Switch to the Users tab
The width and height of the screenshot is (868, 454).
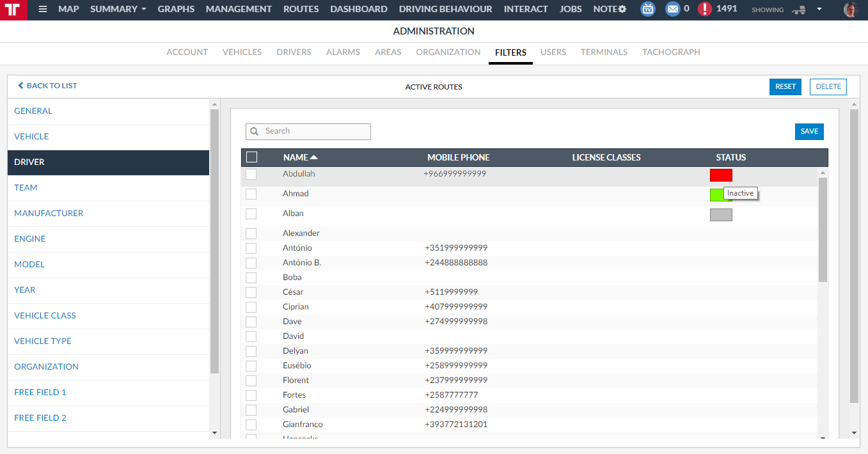553,52
